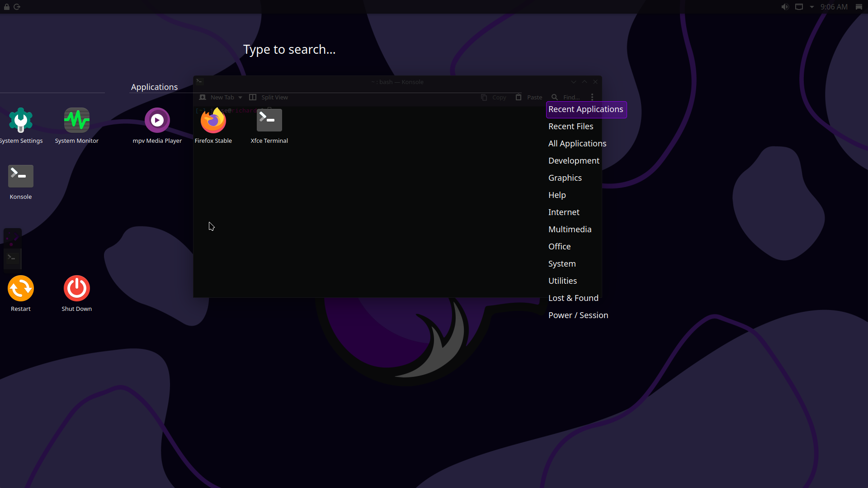The height and width of the screenshot is (488, 868).
Task: Click the clock showing 9:06 AM
Action: pos(834,7)
